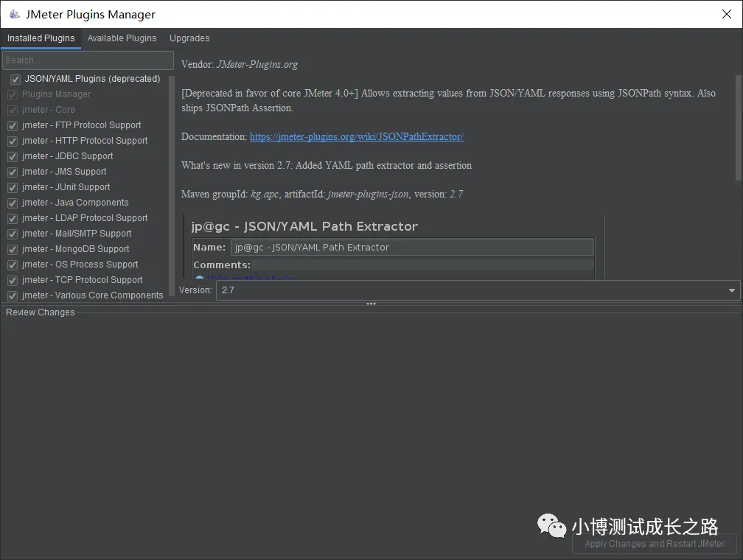Open the Available Plugins tab

[x=122, y=38]
